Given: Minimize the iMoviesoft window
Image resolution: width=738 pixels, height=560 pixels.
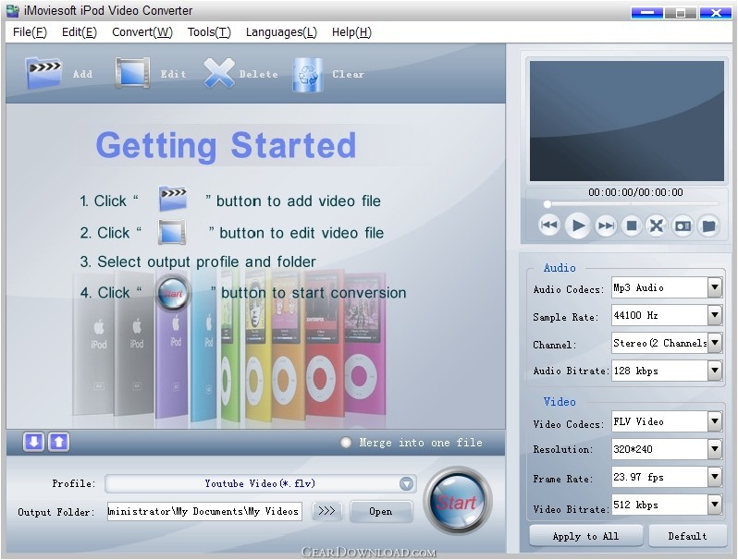Looking at the screenshot, I should point(646,13).
